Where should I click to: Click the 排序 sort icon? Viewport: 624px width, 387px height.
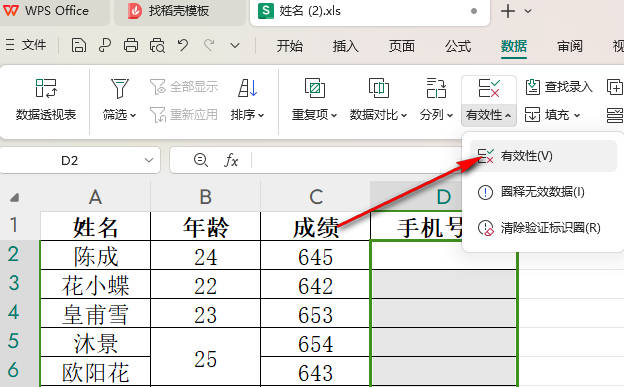(x=248, y=88)
